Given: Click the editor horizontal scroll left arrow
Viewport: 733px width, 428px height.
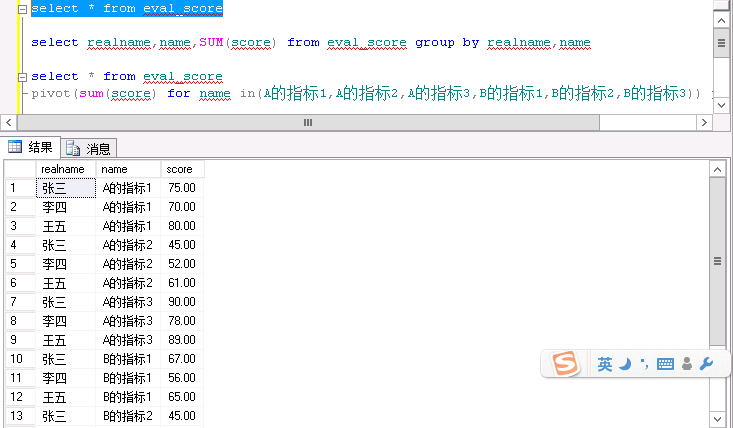Looking at the screenshot, I should point(8,122).
